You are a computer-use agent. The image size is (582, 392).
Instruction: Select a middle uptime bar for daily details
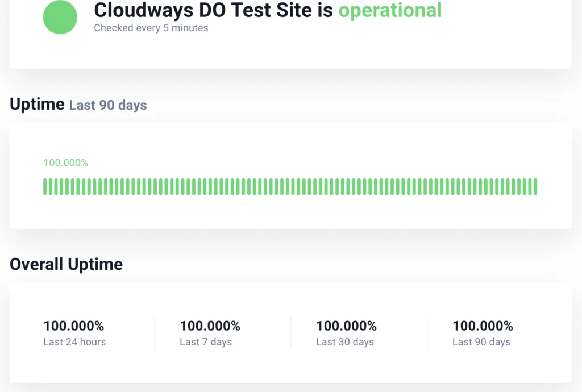[290, 186]
